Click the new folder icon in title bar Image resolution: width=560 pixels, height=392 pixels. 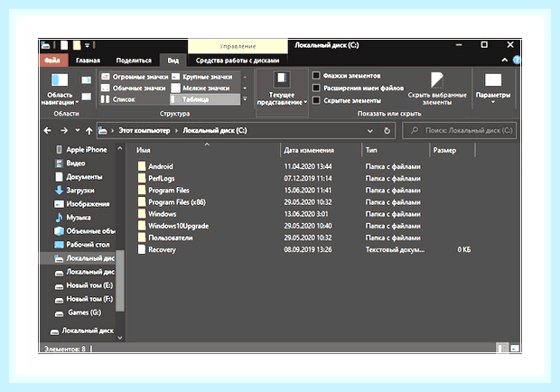pos(77,45)
